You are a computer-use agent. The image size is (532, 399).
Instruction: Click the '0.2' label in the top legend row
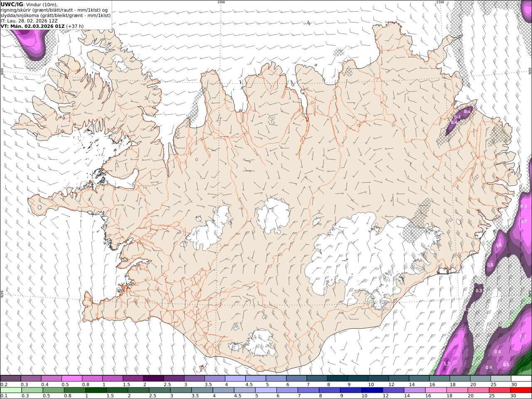coord(3,384)
